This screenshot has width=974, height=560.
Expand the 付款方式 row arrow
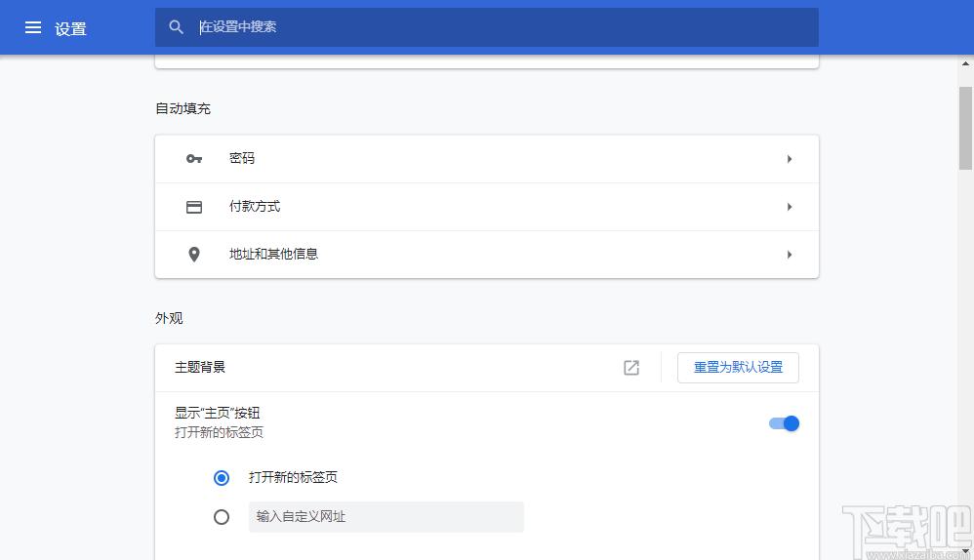pyautogui.click(x=789, y=207)
